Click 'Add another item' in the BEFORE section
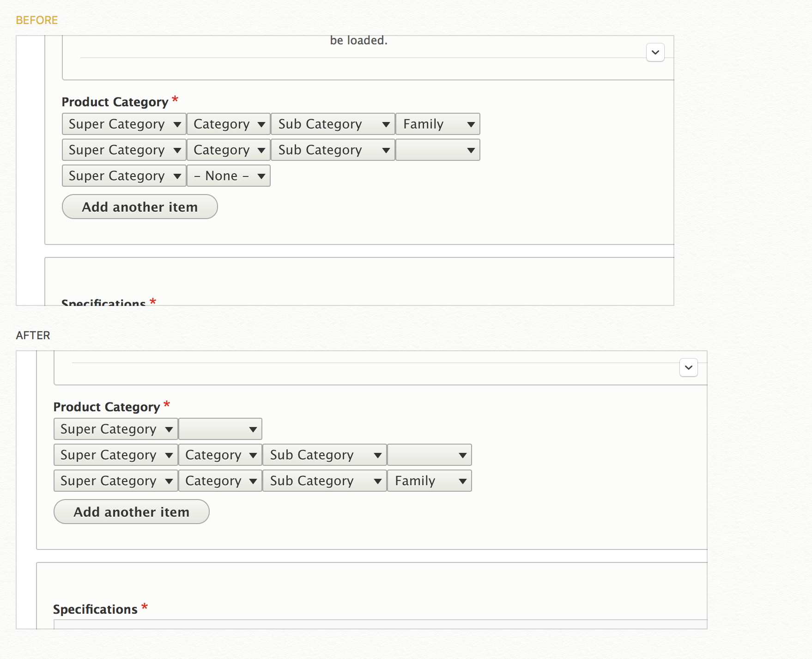Image resolution: width=812 pixels, height=659 pixels. 139,207
